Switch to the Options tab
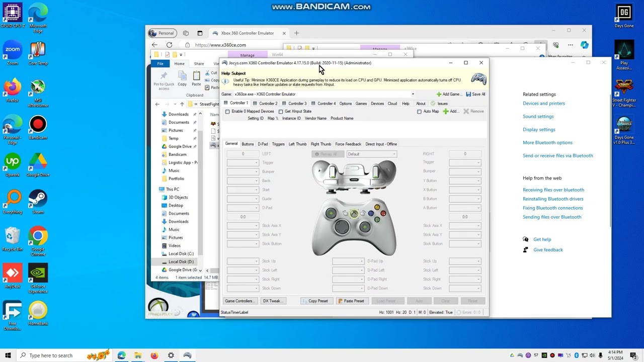The height and width of the screenshot is (362, 644). pyautogui.click(x=345, y=104)
